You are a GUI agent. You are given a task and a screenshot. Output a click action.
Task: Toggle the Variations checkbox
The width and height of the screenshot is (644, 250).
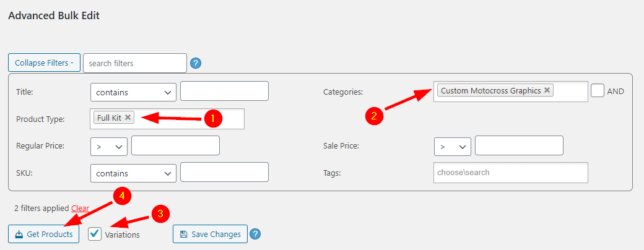(x=95, y=234)
